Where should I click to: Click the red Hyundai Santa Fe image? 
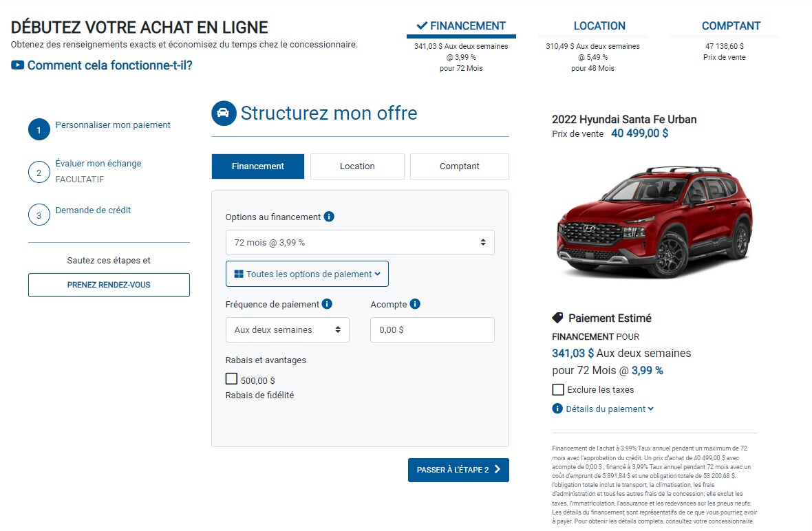(x=654, y=221)
